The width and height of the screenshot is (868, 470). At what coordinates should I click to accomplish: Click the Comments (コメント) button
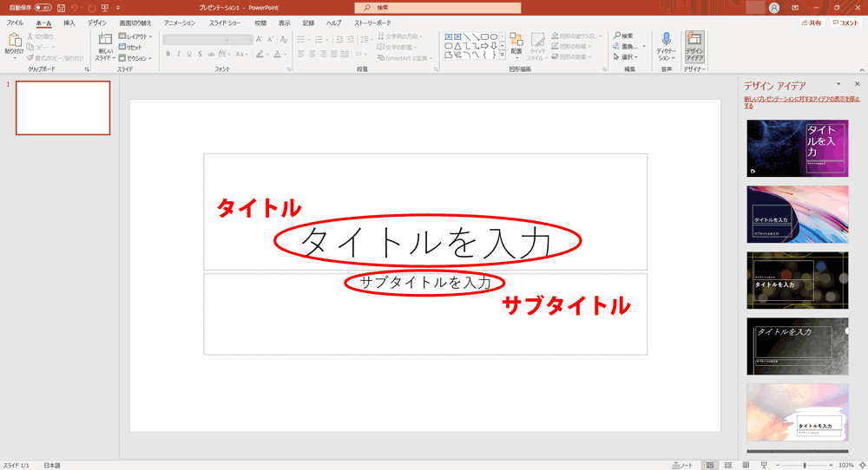point(845,23)
